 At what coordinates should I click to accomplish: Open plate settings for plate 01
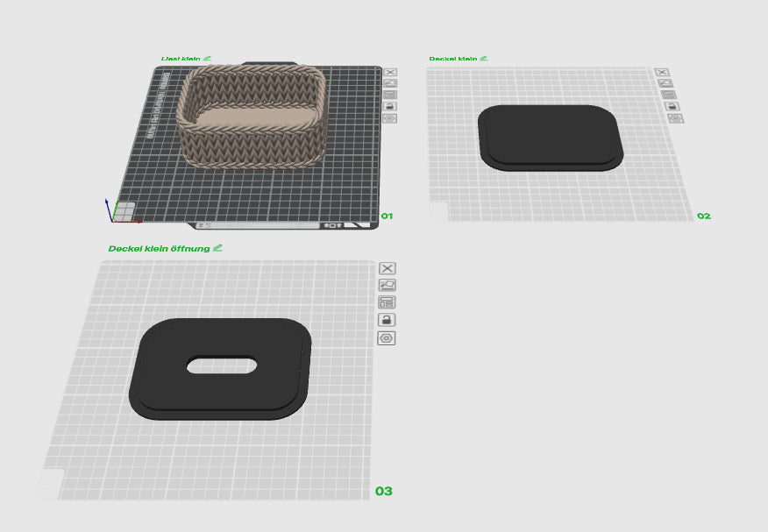point(390,118)
